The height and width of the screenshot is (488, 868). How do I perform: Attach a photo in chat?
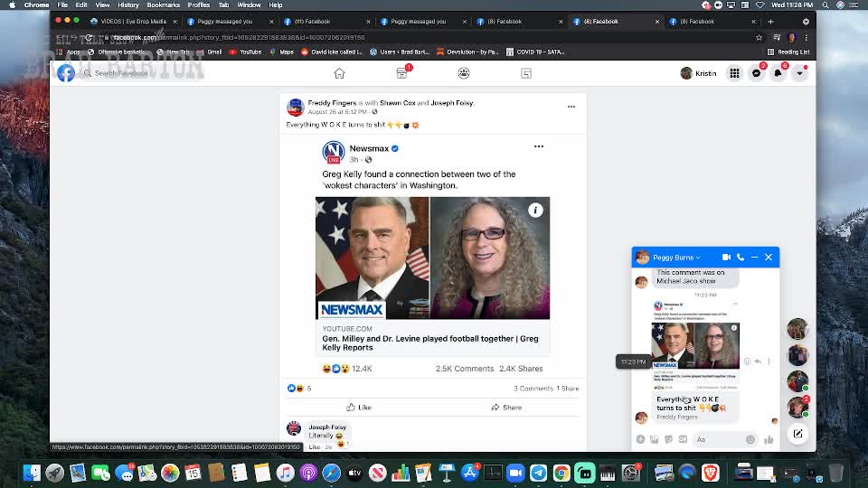[x=655, y=439]
